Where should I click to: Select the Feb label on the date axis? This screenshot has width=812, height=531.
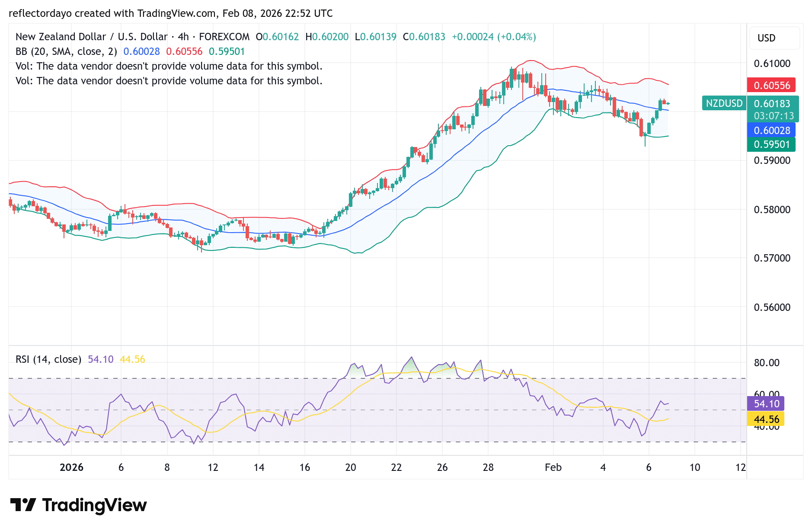coord(553,467)
